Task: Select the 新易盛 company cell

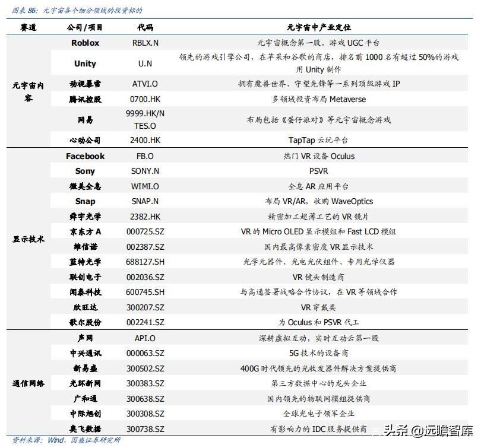Action: (x=85, y=368)
